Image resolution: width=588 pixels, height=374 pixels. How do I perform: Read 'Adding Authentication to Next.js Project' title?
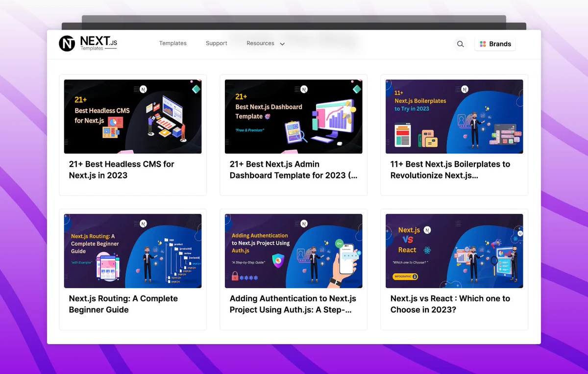[293, 304]
